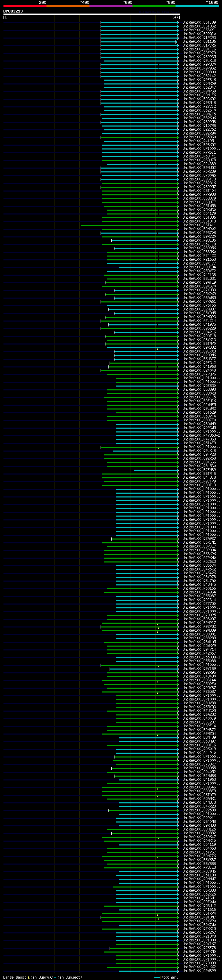Click the short cyan bar for B7FMS9
The image size is (222, 980).
click(156, 470)
